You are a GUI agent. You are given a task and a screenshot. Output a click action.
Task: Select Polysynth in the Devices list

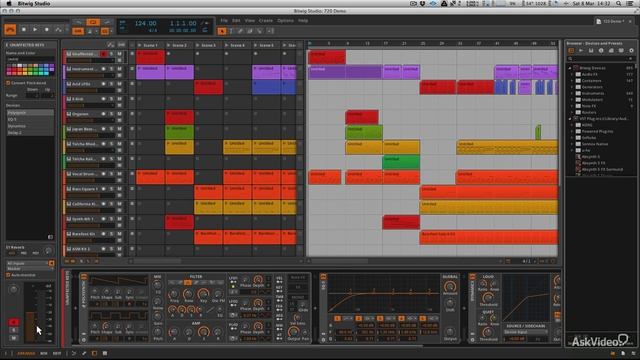tap(30, 112)
